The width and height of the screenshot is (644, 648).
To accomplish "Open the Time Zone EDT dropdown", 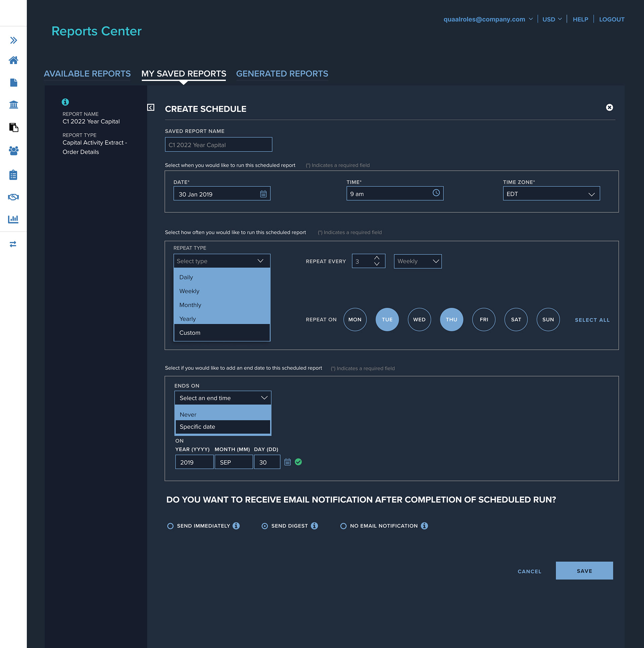I will [551, 194].
